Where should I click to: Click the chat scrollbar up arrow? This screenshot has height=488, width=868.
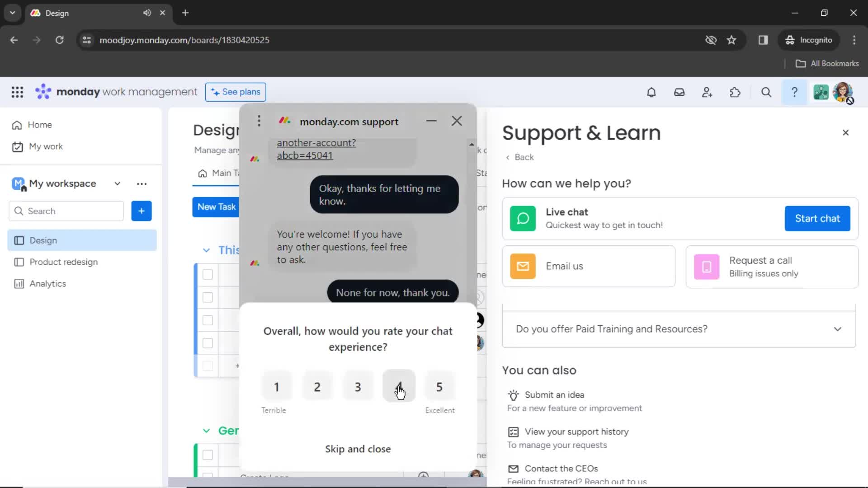(472, 144)
